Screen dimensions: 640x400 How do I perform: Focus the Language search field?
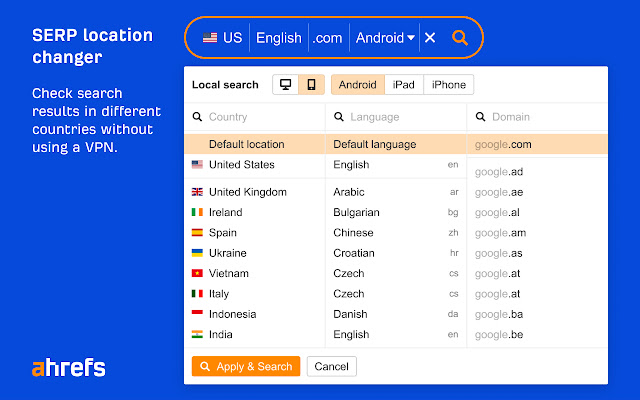(396, 117)
